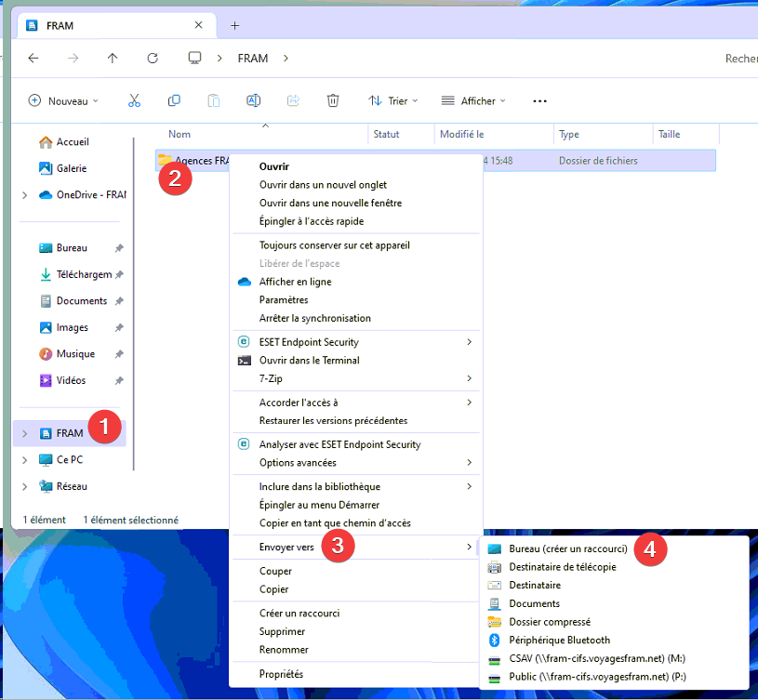Open the Afficher view dropdown
This screenshot has height=700, width=758.
pyautogui.click(x=473, y=101)
